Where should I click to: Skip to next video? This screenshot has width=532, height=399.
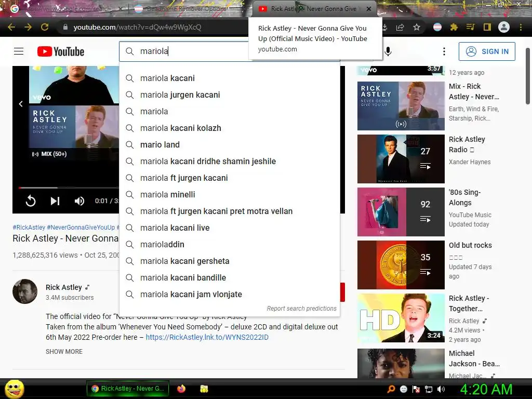[x=55, y=201]
